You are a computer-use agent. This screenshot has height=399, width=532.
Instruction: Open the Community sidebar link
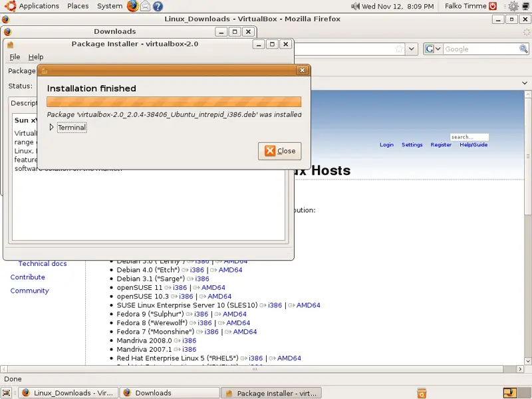coord(29,291)
